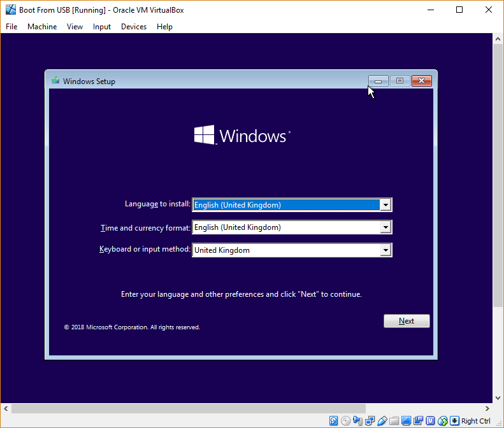Image resolution: width=504 pixels, height=428 pixels.
Task: Click the vertical scrollbar thumb
Action: click(498, 175)
